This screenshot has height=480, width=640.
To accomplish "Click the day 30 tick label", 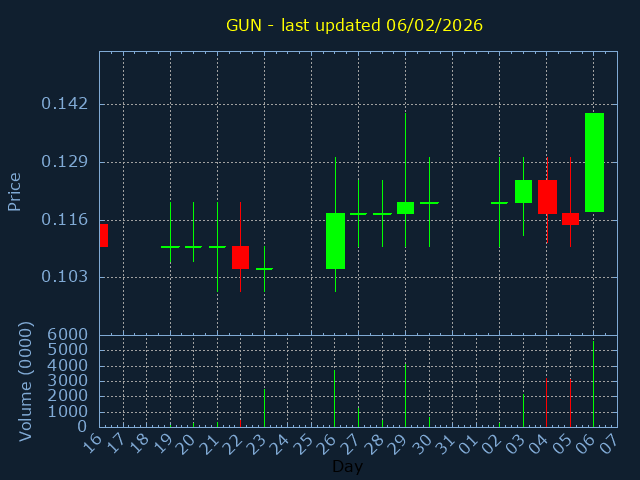I will tap(423, 443).
